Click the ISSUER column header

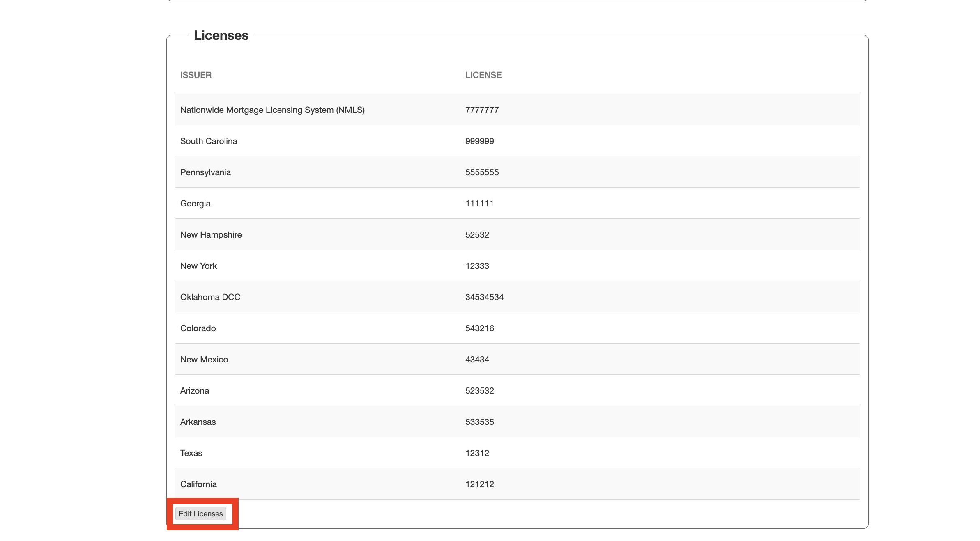(196, 75)
